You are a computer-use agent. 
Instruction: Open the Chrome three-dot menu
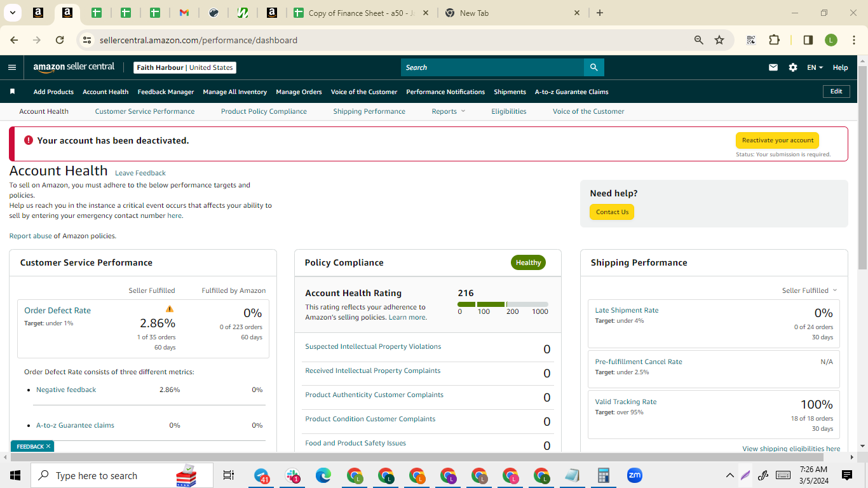[x=853, y=40]
